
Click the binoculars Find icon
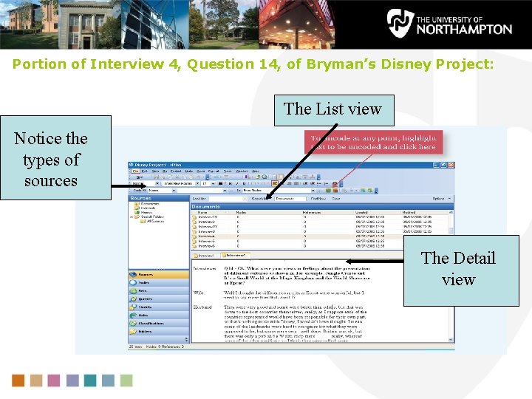coord(335,183)
